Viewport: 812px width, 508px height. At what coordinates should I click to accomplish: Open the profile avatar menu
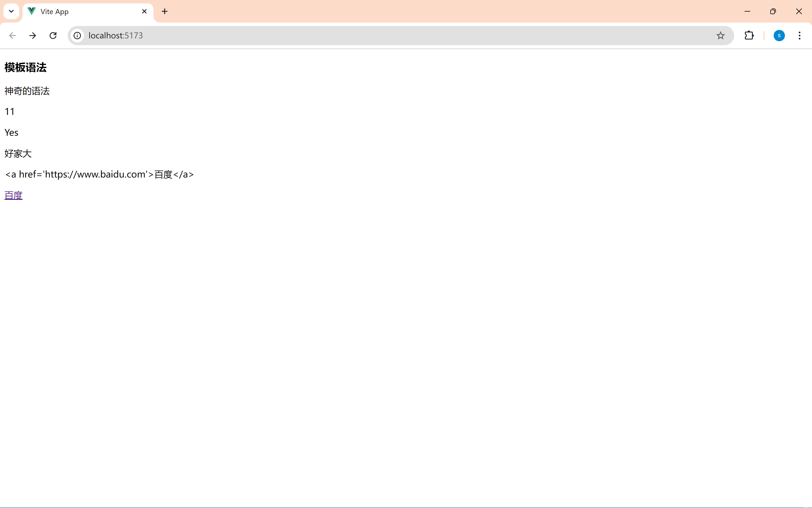click(x=779, y=36)
